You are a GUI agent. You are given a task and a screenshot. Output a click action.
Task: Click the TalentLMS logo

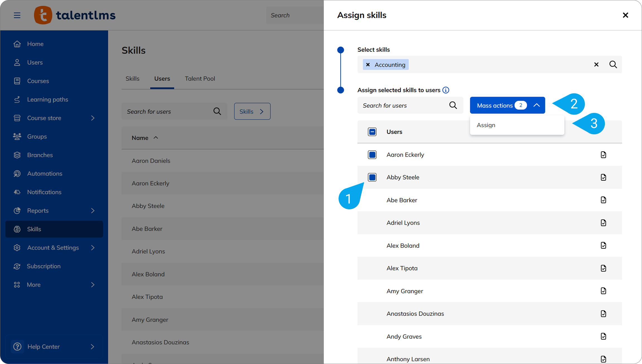coord(75,15)
